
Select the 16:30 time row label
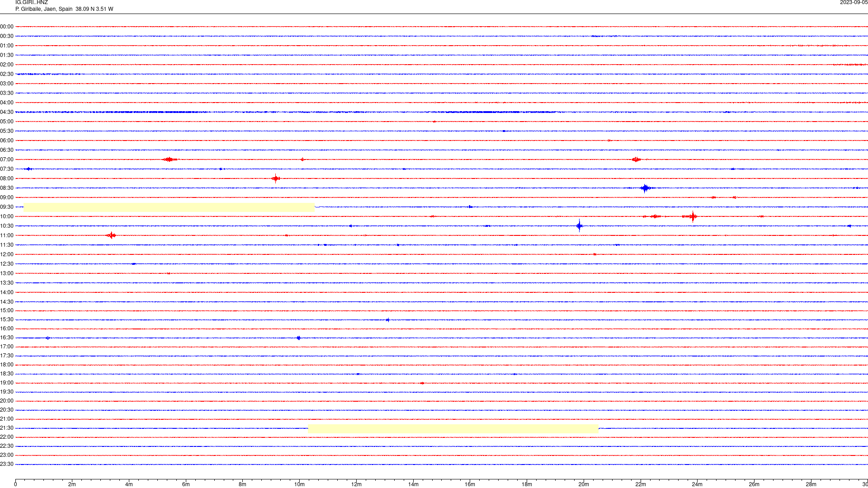[x=7, y=338]
